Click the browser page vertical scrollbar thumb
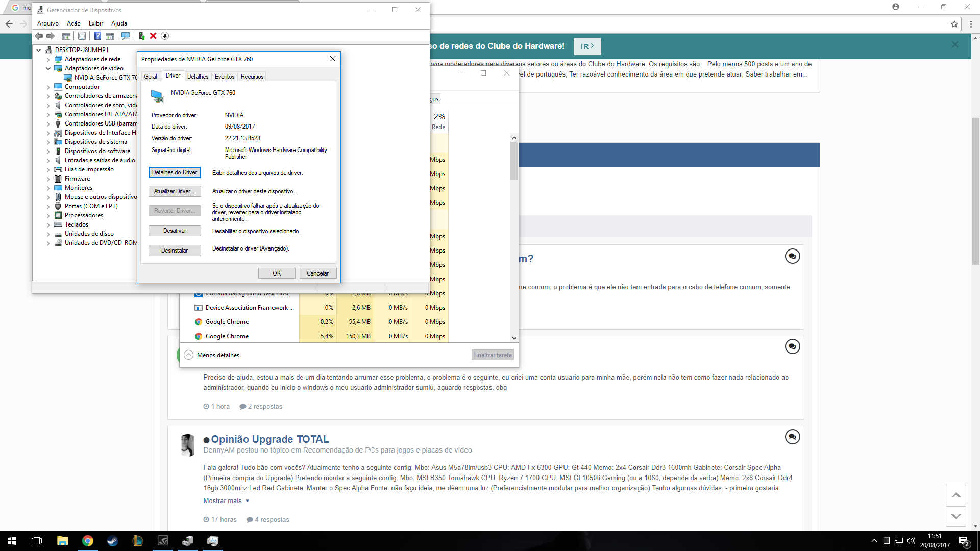This screenshot has height=551, width=980. pos(975,191)
